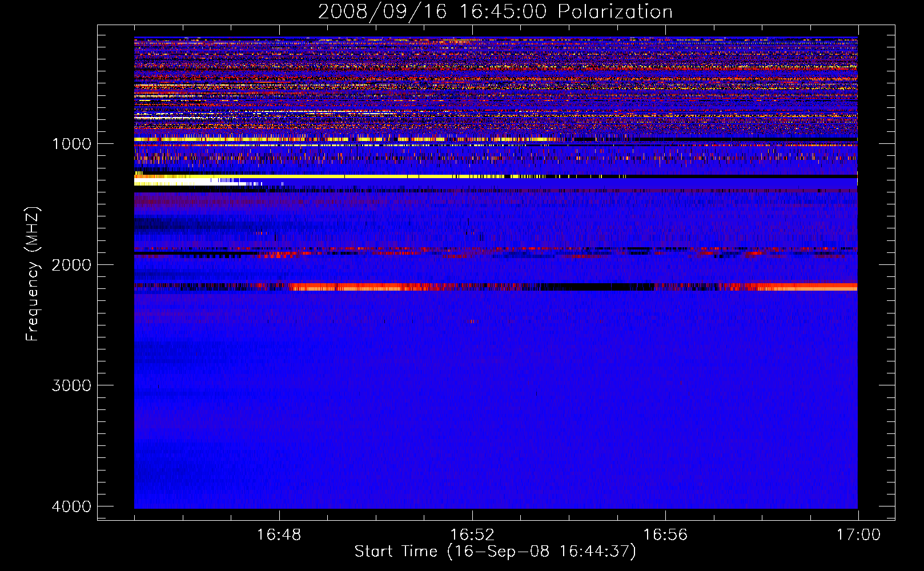Viewport: 924px width, 571px height.
Task: Click the red-orange band near 2200 MHz
Action: coord(496,287)
